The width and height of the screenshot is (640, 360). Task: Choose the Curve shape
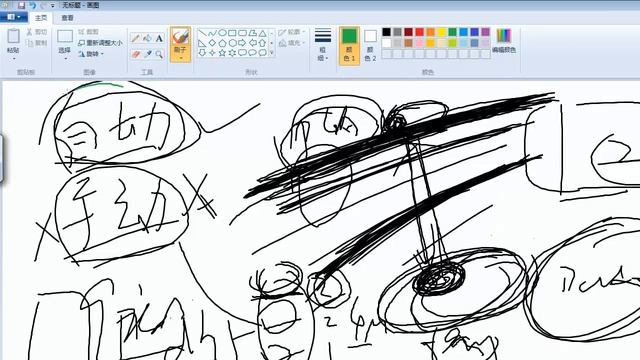[x=212, y=33]
